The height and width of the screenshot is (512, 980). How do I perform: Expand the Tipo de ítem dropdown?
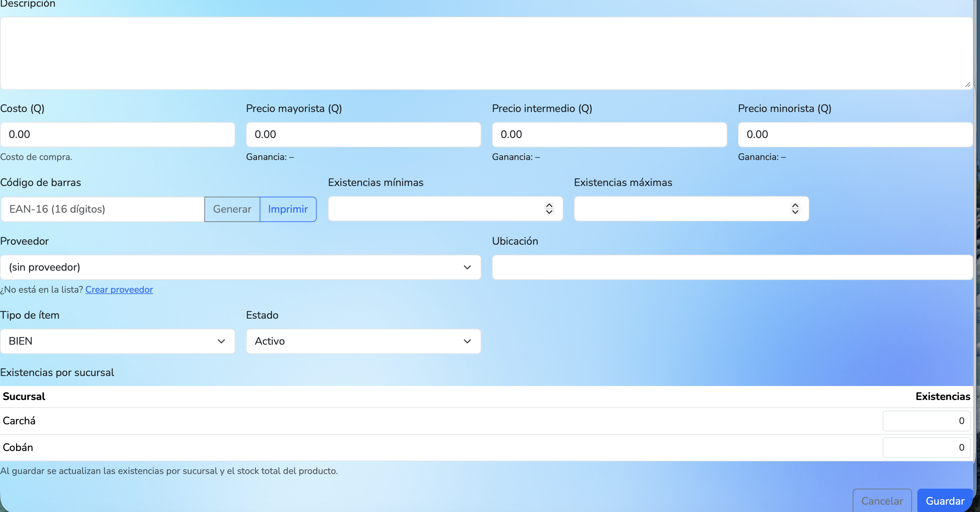118,341
